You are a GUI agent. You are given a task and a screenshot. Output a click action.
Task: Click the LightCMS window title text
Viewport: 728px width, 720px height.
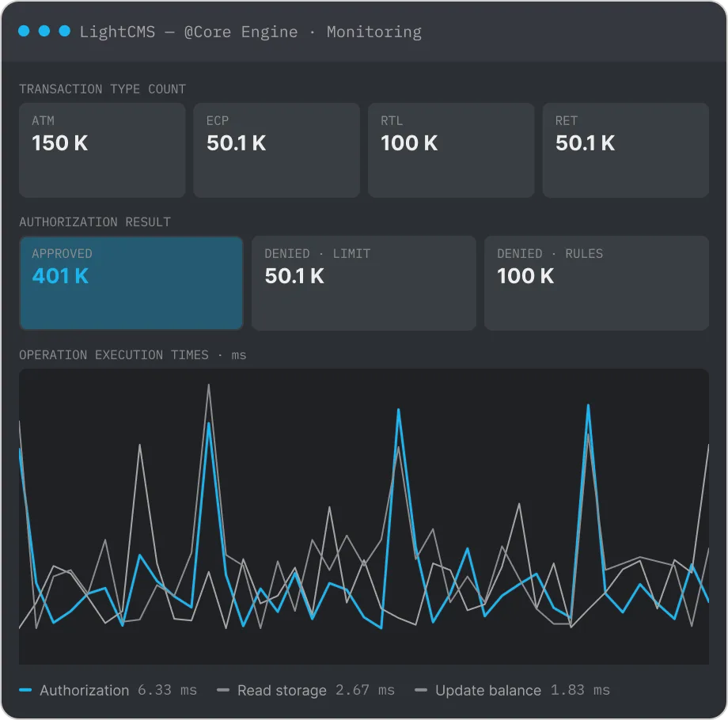(x=251, y=32)
